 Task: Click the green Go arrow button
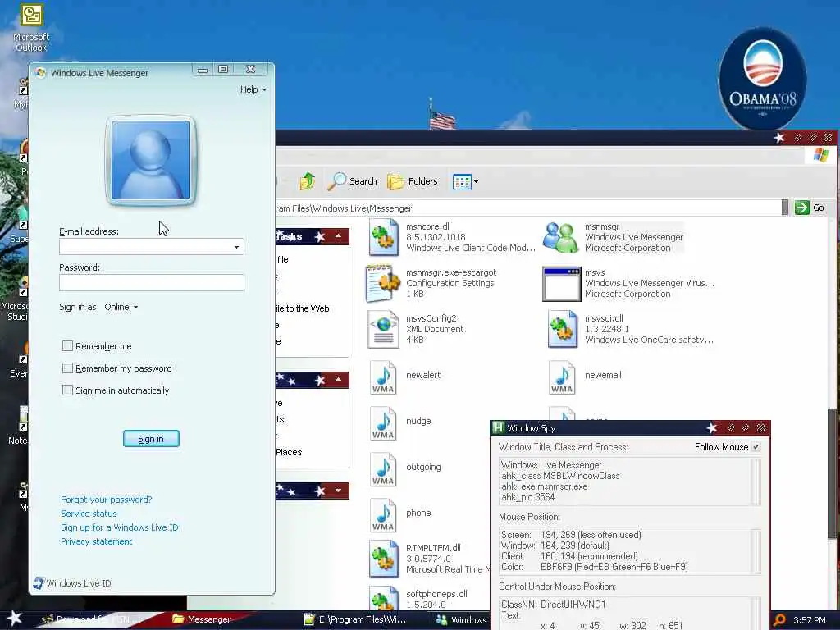pyautogui.click(x=802, y=208)
